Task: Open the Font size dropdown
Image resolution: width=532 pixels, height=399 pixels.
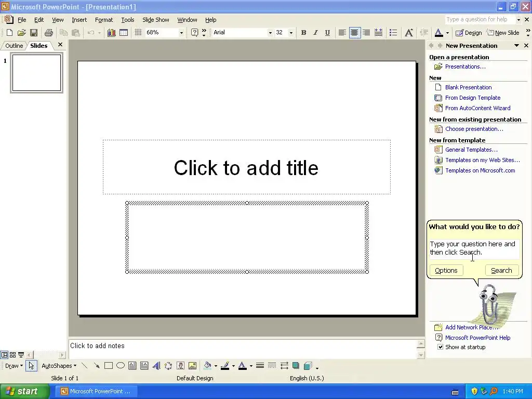Action: click(x=291, y=33)
